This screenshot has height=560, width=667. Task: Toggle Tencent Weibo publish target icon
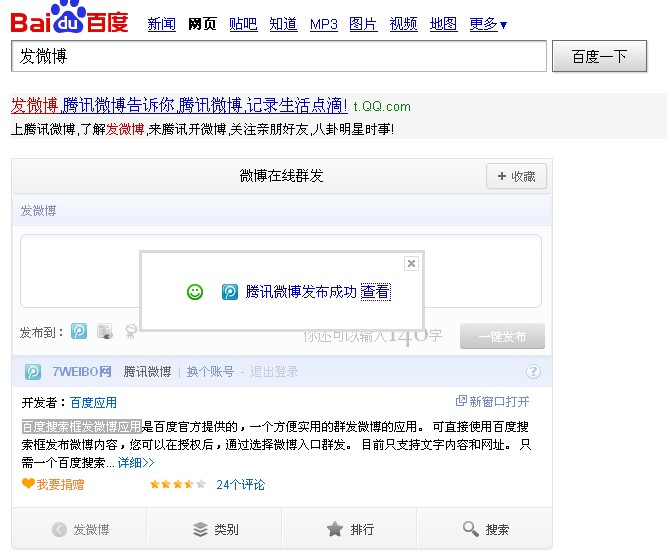[79, 331]
